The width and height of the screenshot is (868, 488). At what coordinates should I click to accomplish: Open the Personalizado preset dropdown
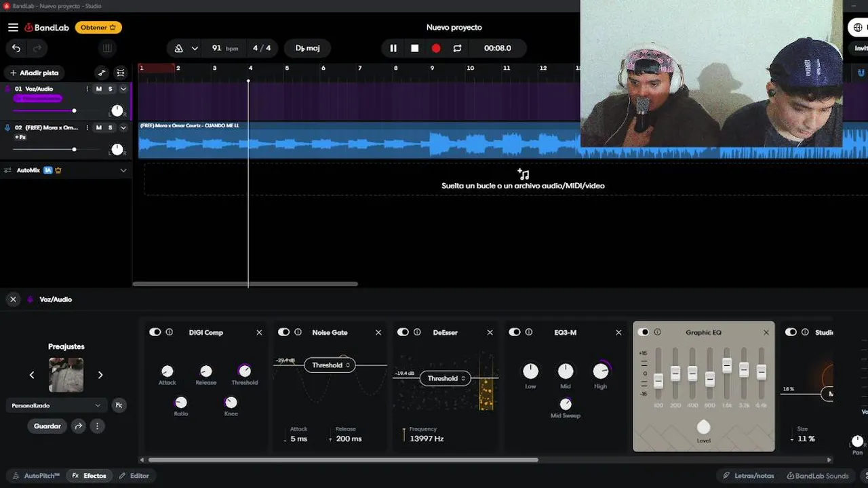coord(57,405)
